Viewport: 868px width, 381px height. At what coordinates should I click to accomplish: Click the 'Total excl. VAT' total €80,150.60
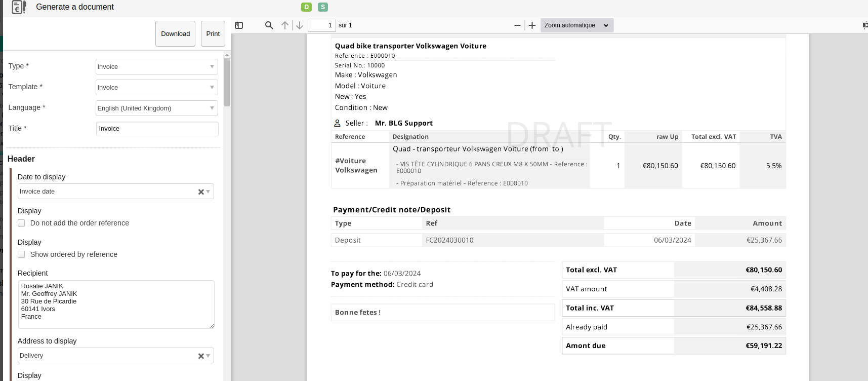pos(764,270)
